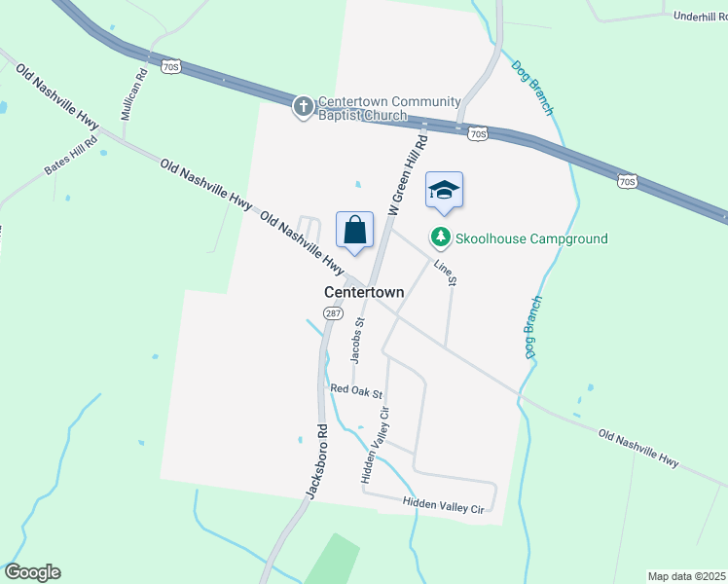This screenshot has height=584, width=728.
Task: Click the W Green Hill Rd label
Action: 408,175
